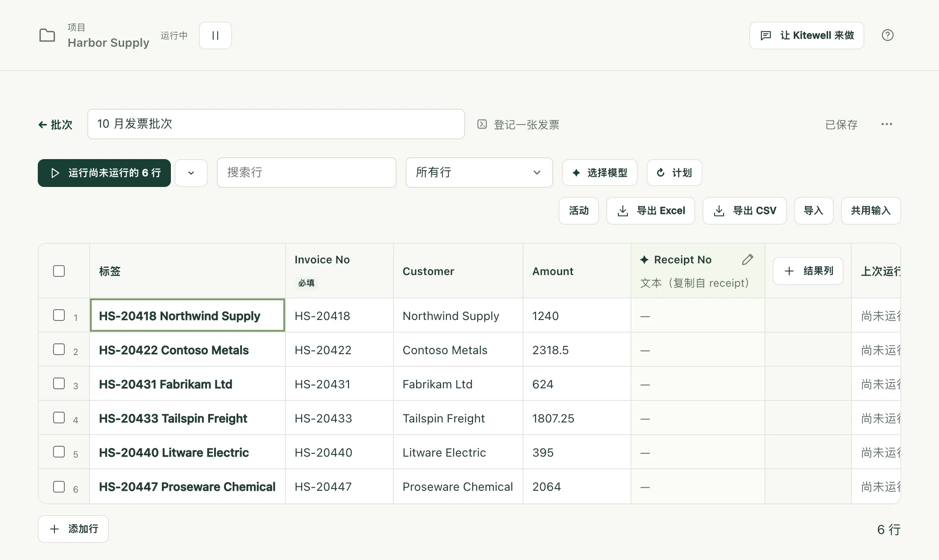
Task: Check row 6 Proseware Chemical checkbox
Action: 59,487
